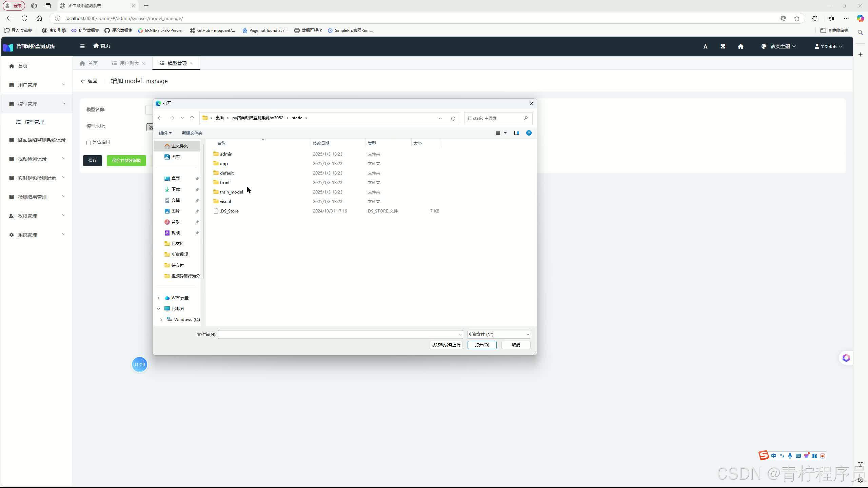The width and height of the screenshot is (868, 488).
Task: Click the browser favorites star icon
Action: [797, 18]
